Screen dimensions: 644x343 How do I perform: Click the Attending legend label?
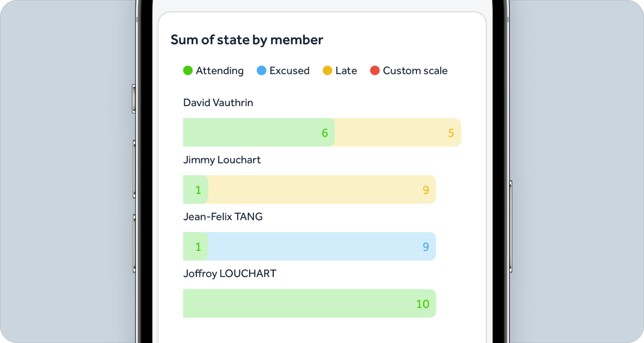219,71
